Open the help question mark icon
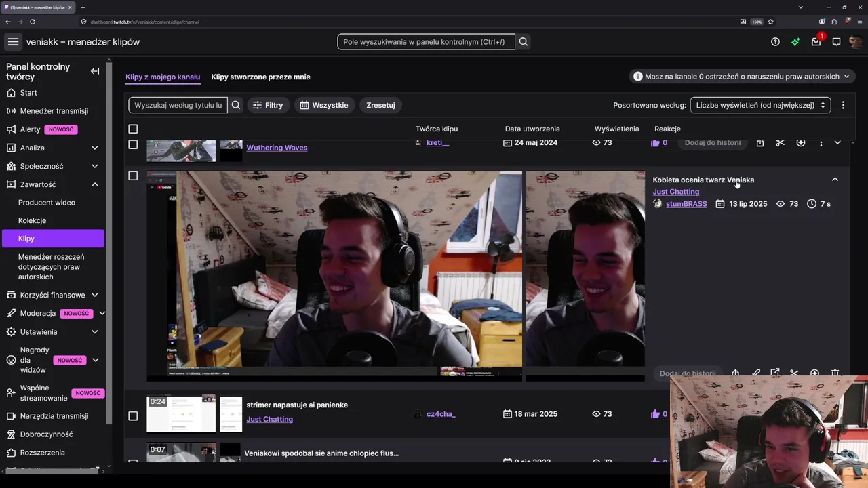This screenshot has height=488, width=868. click(x=775, y=42)
